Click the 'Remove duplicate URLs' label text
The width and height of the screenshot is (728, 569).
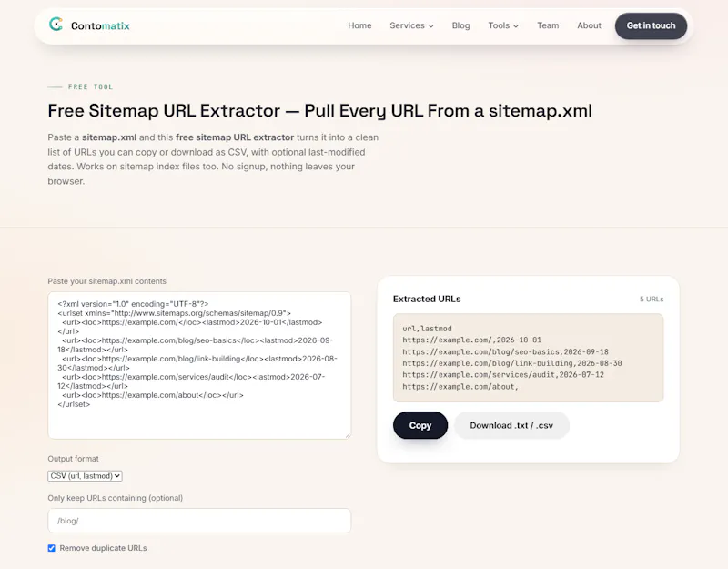click(x=103, y=548)
